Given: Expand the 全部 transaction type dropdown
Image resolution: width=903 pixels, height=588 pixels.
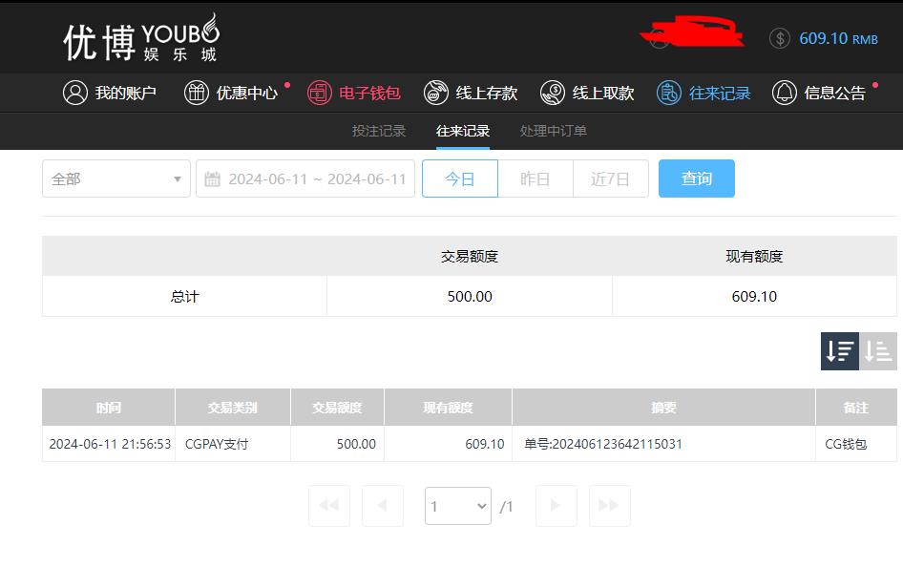Looking at the screenshot, I should click(116, 178).
